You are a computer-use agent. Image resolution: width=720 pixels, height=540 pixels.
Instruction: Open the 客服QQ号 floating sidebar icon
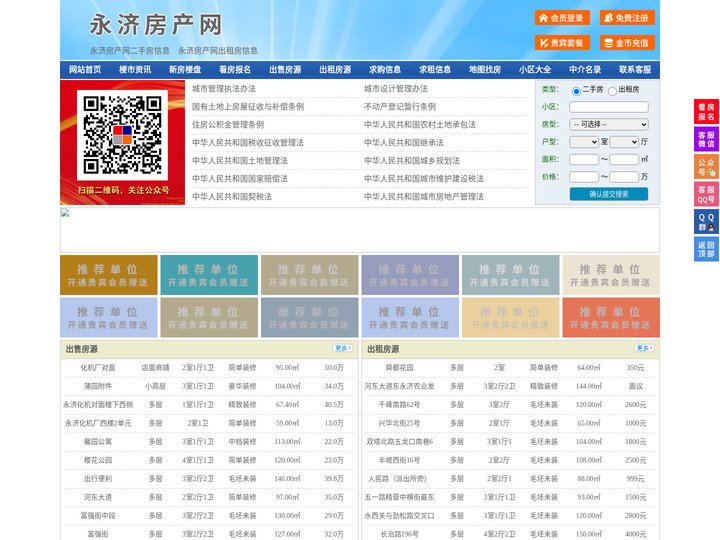pyautogui.click(x=706, y=194)
